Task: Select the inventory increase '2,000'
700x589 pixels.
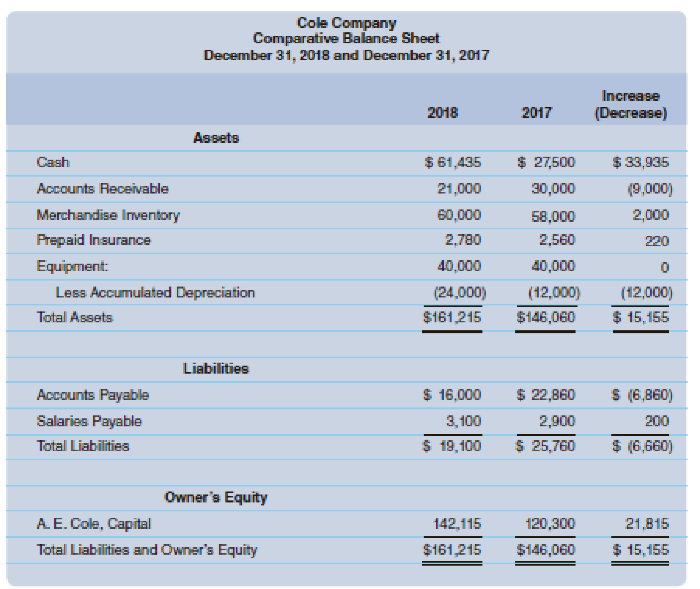Action: (651, 215)
